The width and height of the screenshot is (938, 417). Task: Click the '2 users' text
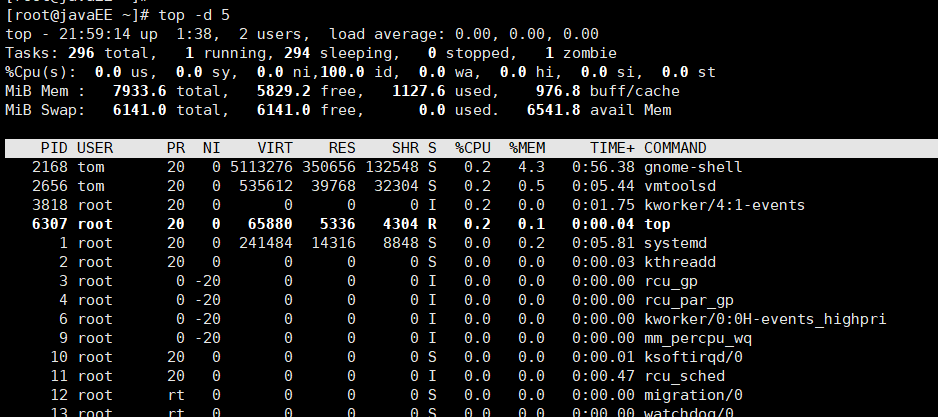[275, 34]
